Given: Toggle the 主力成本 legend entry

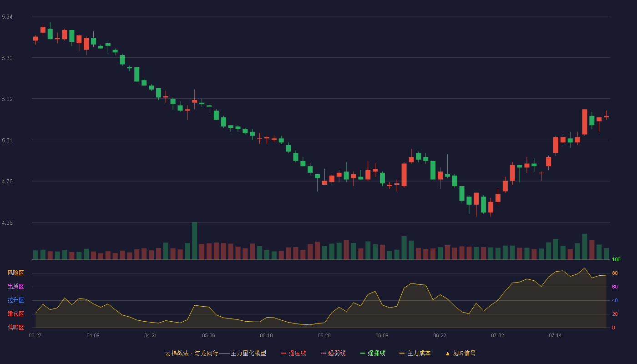Looking at the screenshot, I should (x=415, y=353).
